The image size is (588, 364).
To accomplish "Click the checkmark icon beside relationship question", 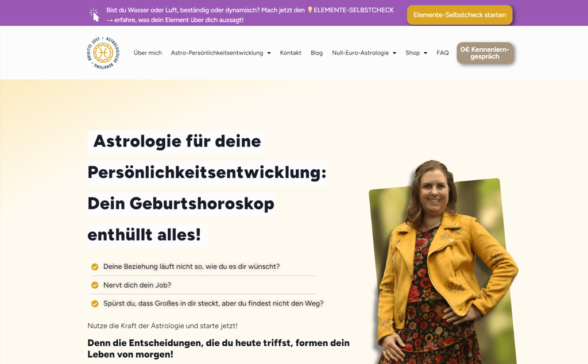I will click(x=95, y=267).
